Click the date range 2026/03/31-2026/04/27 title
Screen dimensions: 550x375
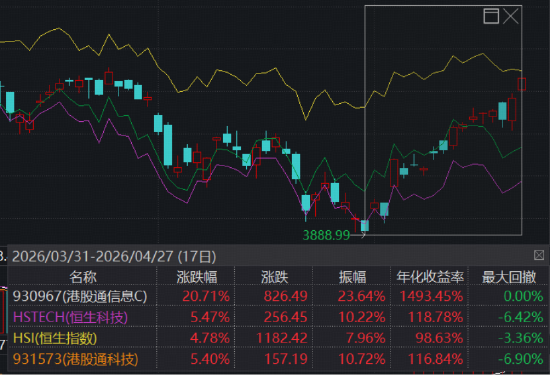click(x=114, y=257)
